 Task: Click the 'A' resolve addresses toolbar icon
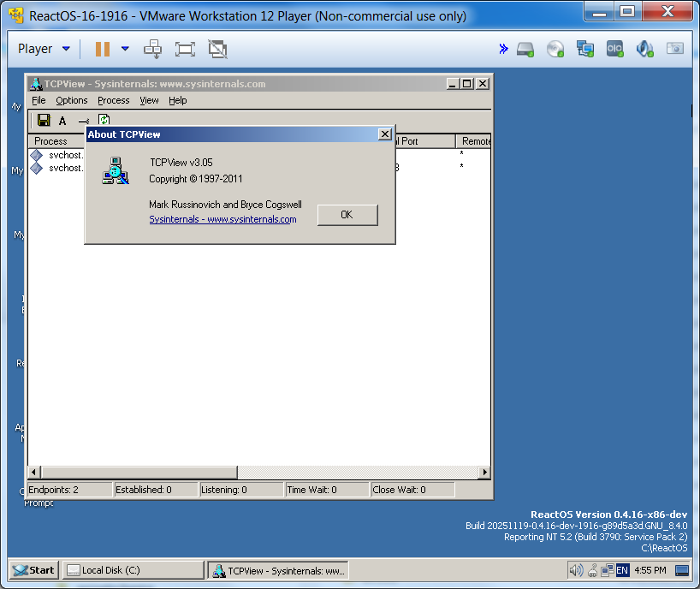[62, 121]
